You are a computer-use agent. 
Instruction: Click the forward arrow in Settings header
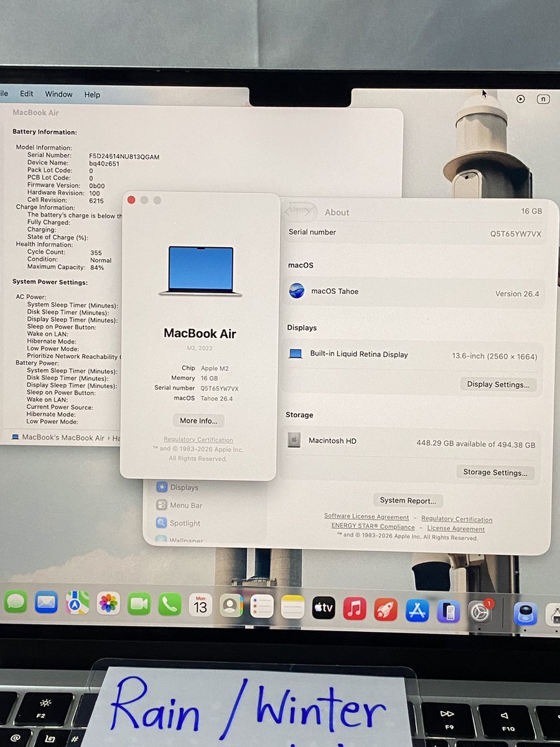pyautogui.click(x=306, y=212)
